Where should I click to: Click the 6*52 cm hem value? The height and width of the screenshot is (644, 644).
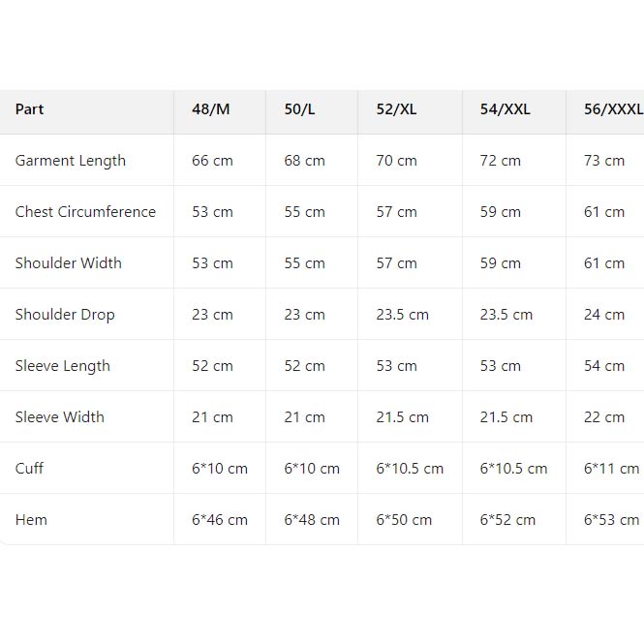(507, 520)
